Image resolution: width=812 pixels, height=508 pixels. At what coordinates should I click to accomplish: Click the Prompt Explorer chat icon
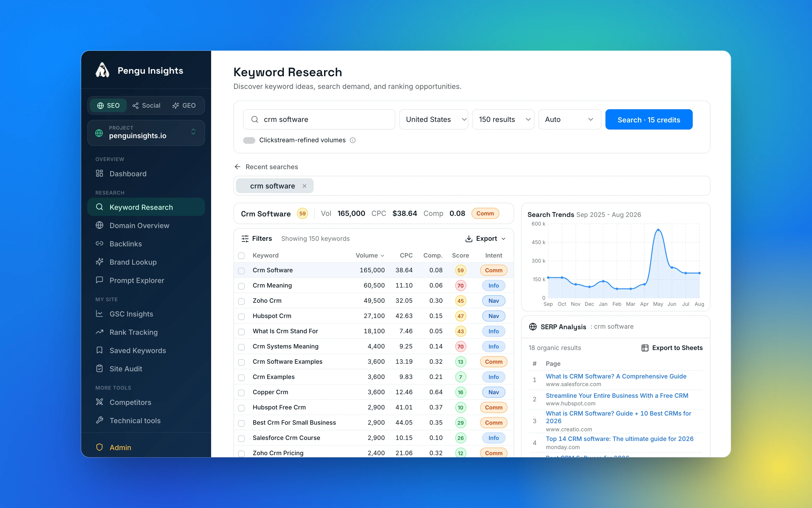tap(99, 280)
